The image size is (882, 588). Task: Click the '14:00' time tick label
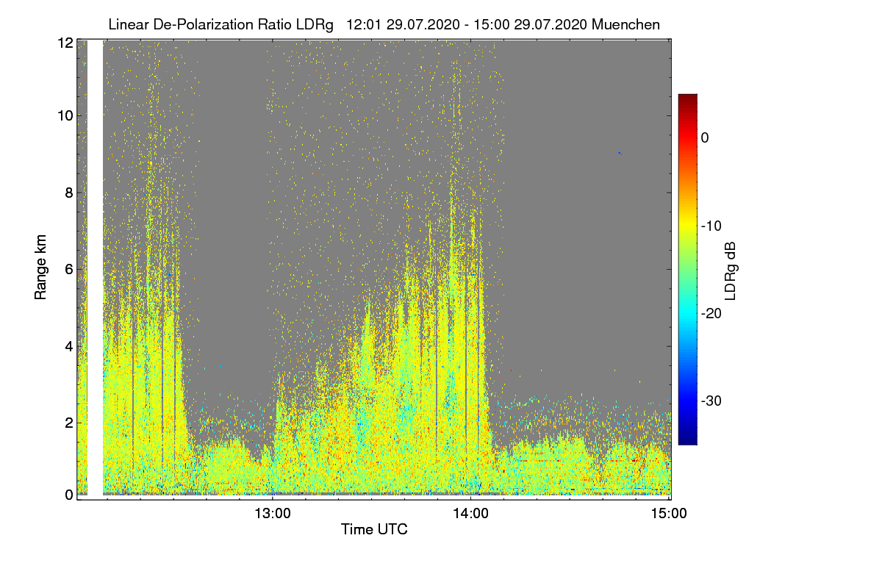pos(470,514)
